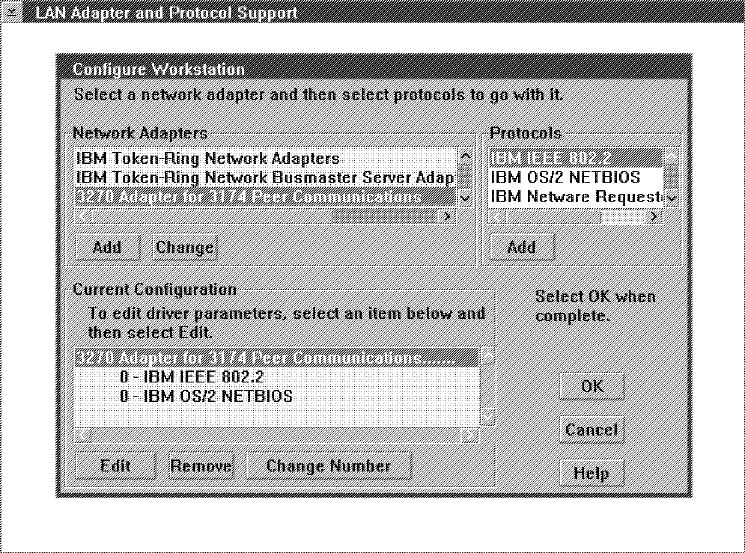Select IBM Token-Ring Network Adapters entry
745x553 pixels.
(265, 158)
